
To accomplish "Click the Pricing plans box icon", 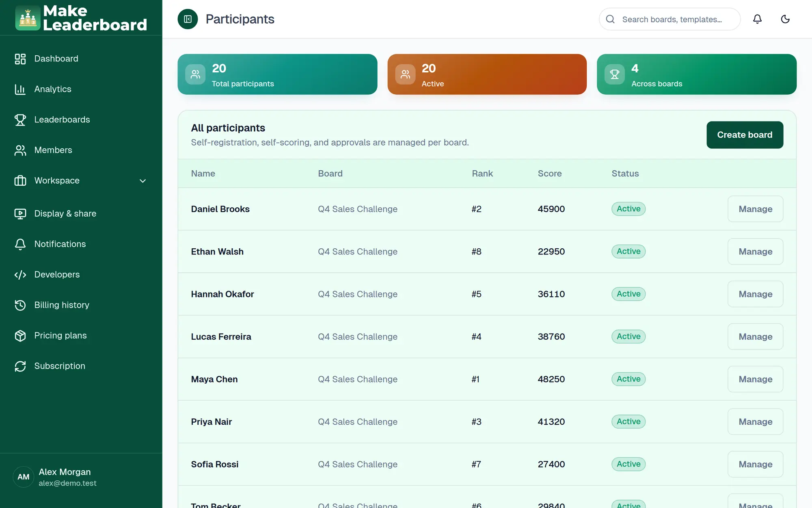I will tap(20, 336).
